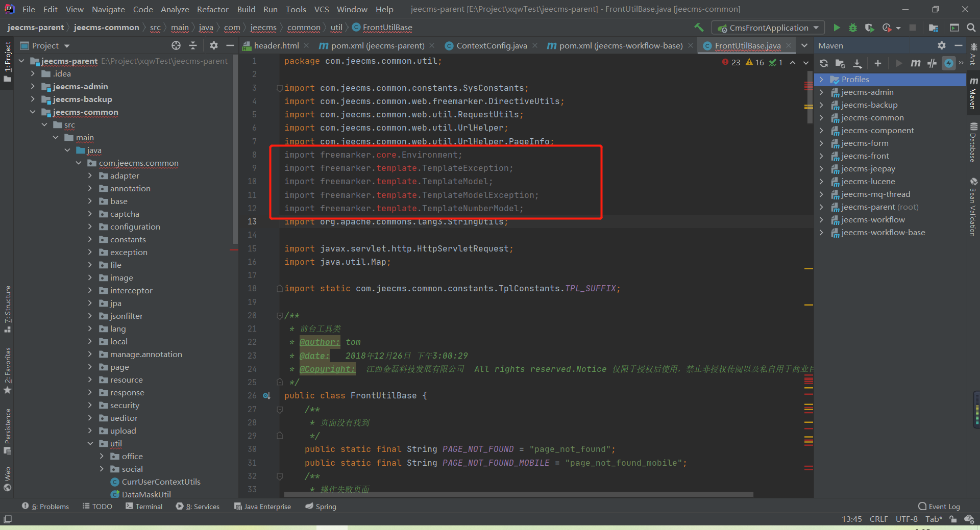This screenshot has height=530, width=980.
Task: Click the locate file crosshair icon in Project panel
Action: pos(176,45)
